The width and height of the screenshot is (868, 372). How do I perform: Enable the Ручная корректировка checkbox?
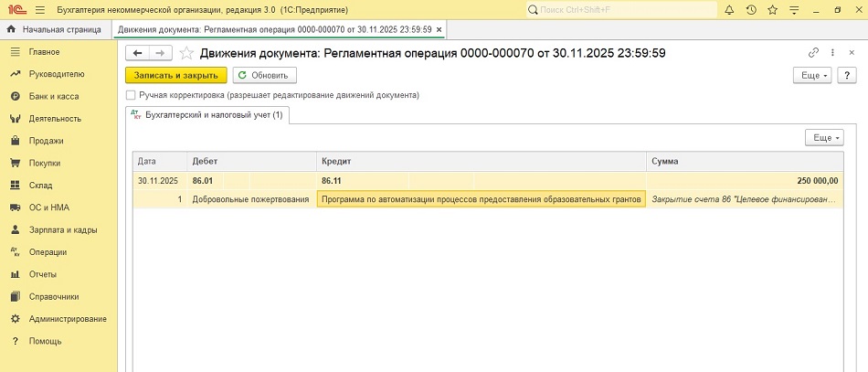(x=131, y=95)
